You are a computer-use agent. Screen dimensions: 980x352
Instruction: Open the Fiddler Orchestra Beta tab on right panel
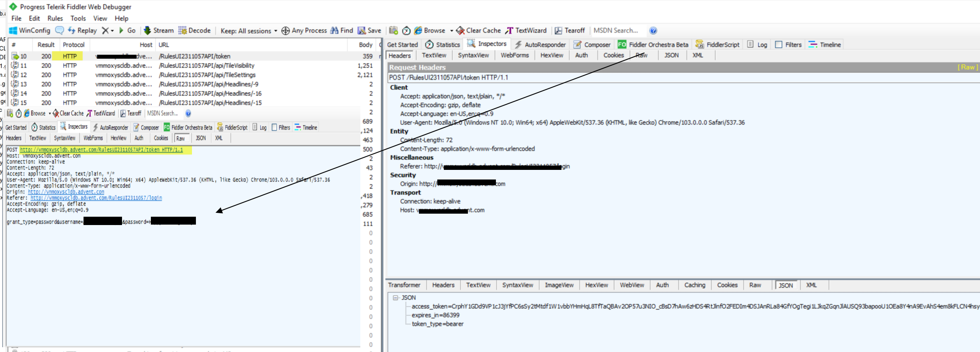pyautogui.click(x=653, y=45)
